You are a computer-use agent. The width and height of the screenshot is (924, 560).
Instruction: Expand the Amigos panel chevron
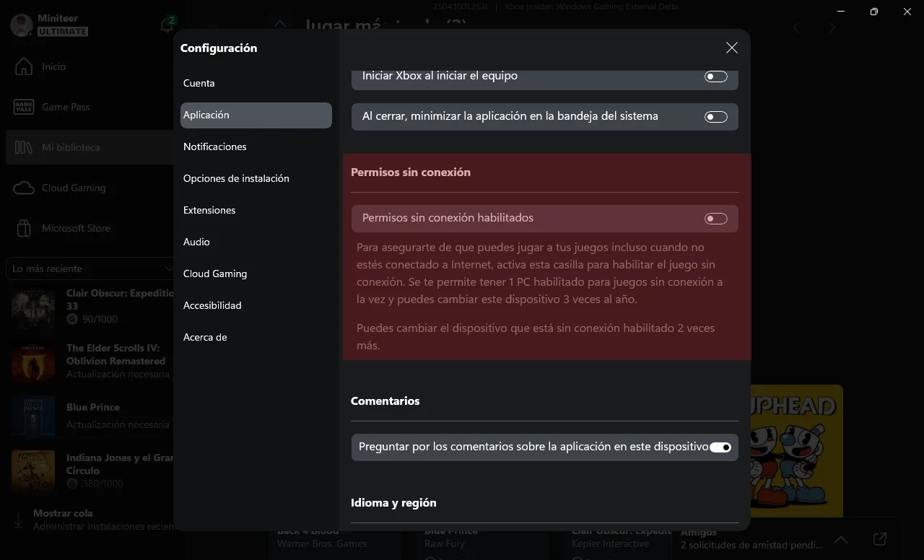[841, 539]
